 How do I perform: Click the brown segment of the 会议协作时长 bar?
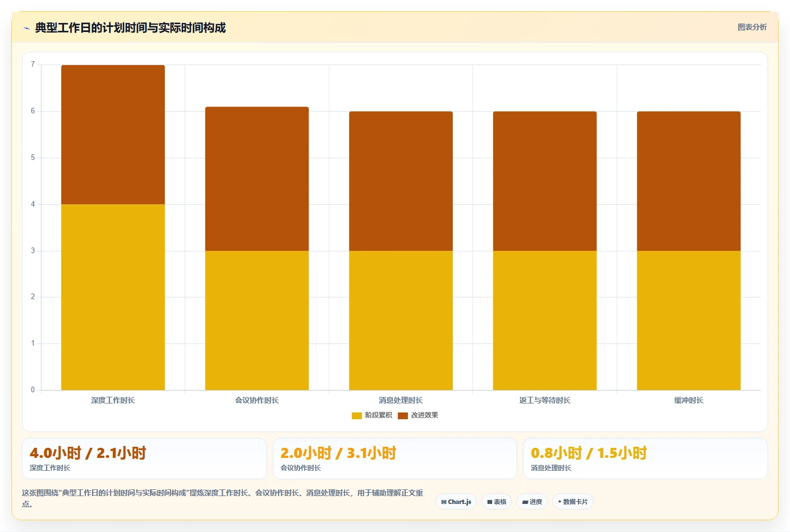(257, 178)
